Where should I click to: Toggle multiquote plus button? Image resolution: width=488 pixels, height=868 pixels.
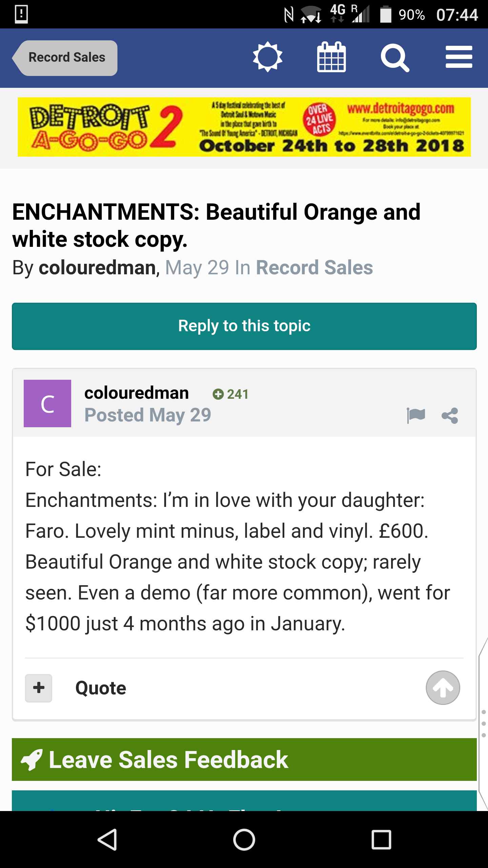click(39, 688)
